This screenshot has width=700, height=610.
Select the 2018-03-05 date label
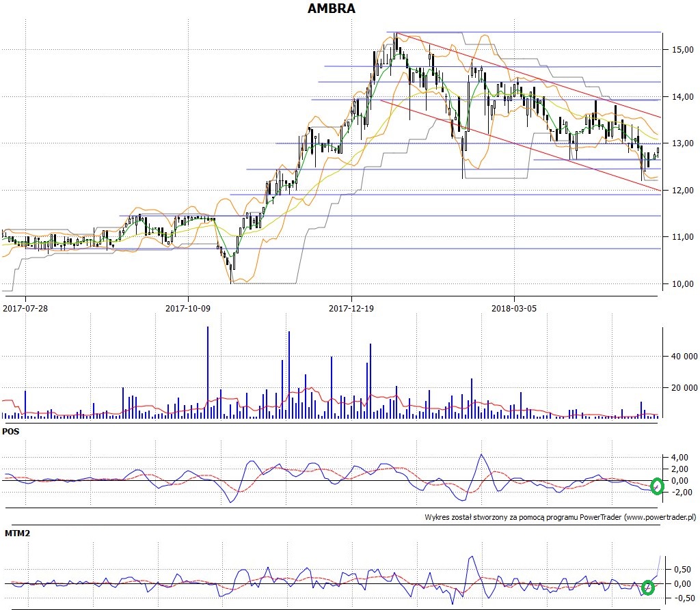514,308
